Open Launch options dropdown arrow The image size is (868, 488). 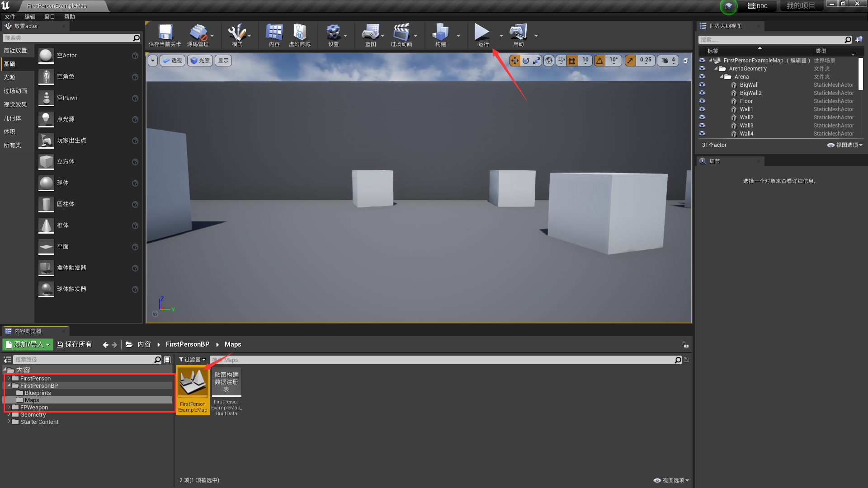click(x=536, y=35)
